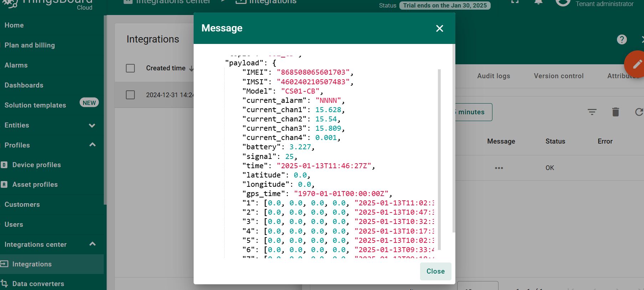Click the ThingsBoard Cloud logo
This screenshot has width=644, height=290.
tap(47, 4)
